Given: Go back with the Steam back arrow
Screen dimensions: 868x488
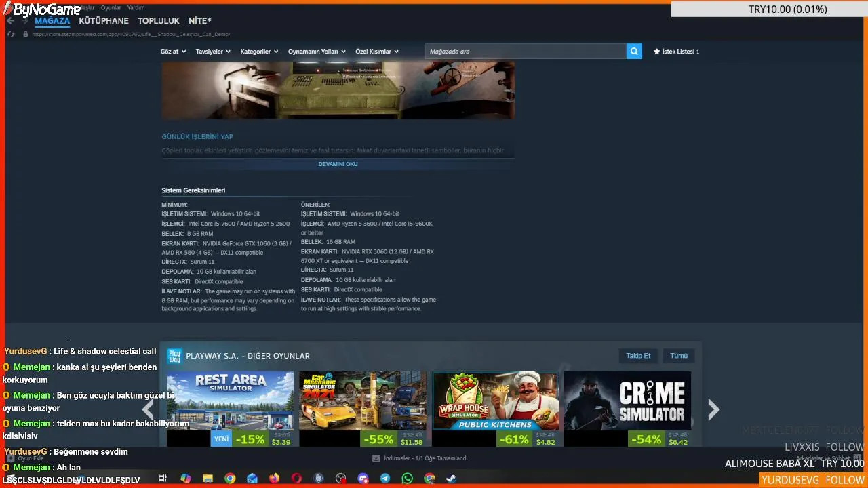Looking at the screenshot, I should [x=10, y=21].
